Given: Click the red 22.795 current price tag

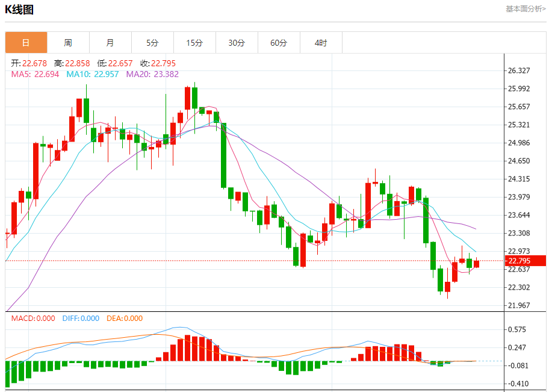Looking at the screenshot, I should pyautogui.click(x=526, y=261).
